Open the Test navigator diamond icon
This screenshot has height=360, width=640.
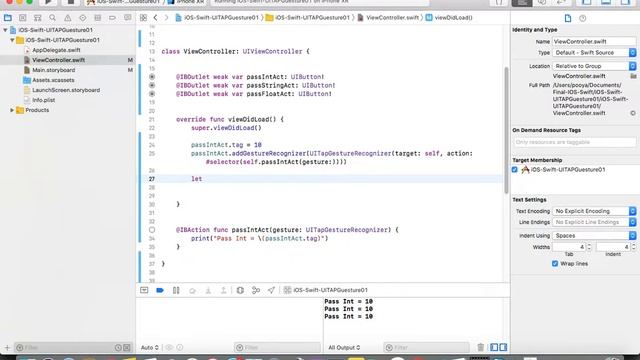82,18
